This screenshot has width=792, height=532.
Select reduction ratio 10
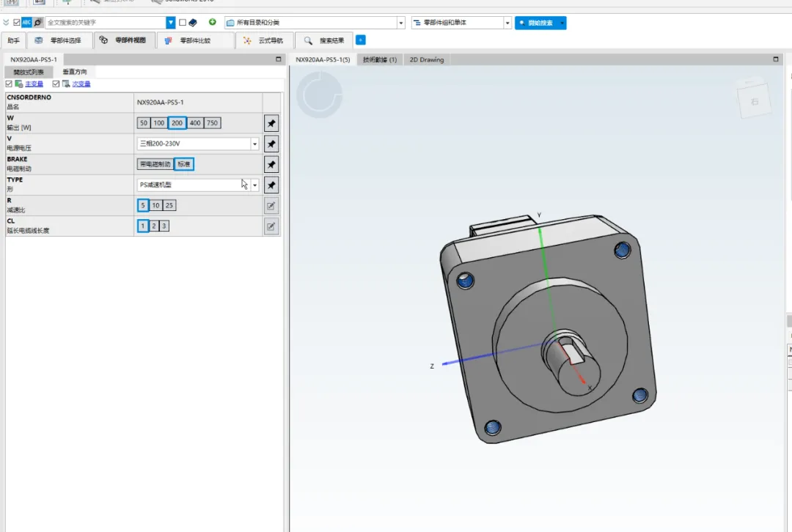[155, 205]
